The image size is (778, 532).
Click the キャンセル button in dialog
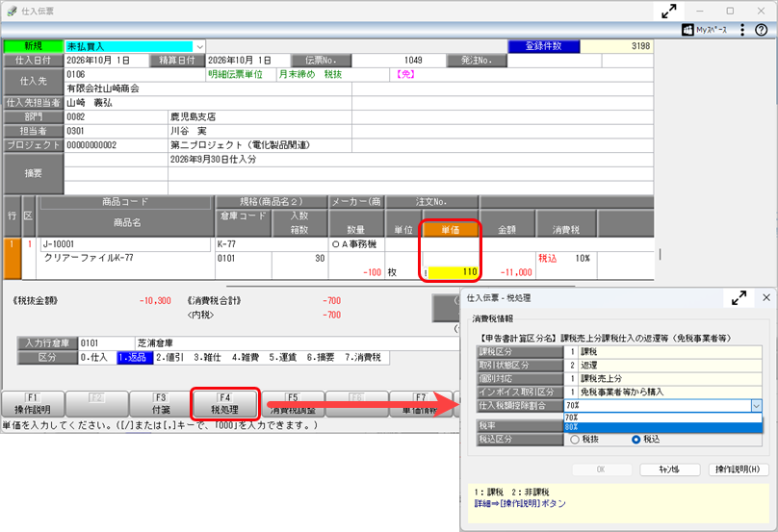670,469
